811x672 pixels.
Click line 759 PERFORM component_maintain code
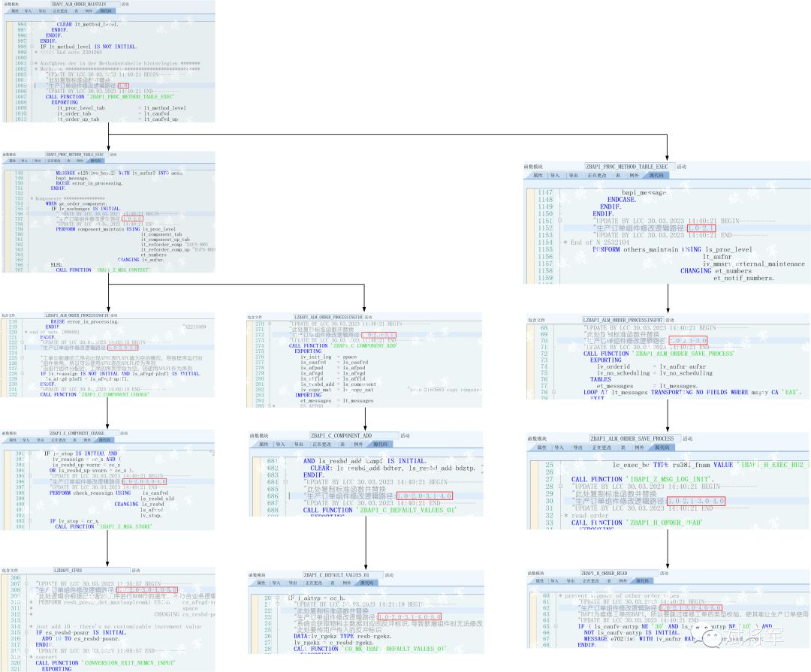click(x=116, y=229)
